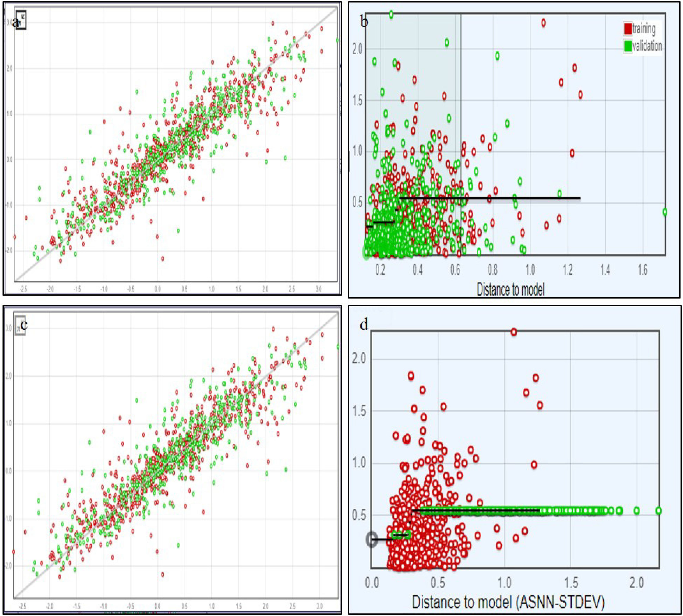
Task: Select topmost red outlier point in panel d
Action: click(x=514, y=332)
